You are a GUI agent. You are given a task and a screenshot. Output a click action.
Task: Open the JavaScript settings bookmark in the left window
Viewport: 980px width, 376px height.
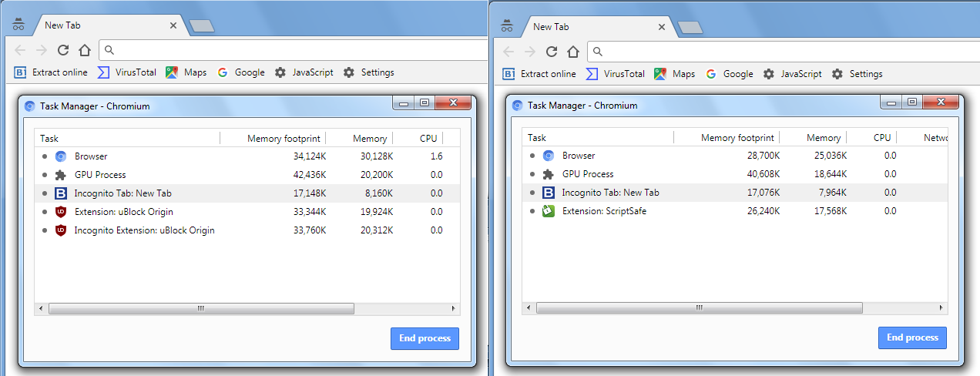tap(304, 72)
